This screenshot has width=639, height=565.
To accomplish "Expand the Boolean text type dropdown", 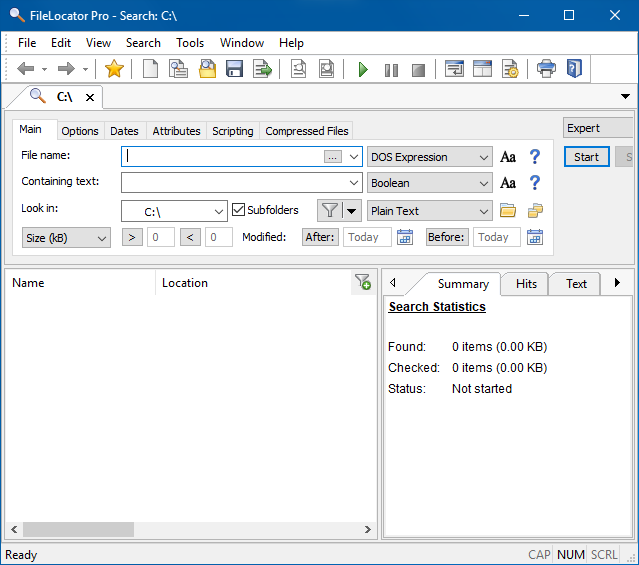I will click(x=430, y=183).
